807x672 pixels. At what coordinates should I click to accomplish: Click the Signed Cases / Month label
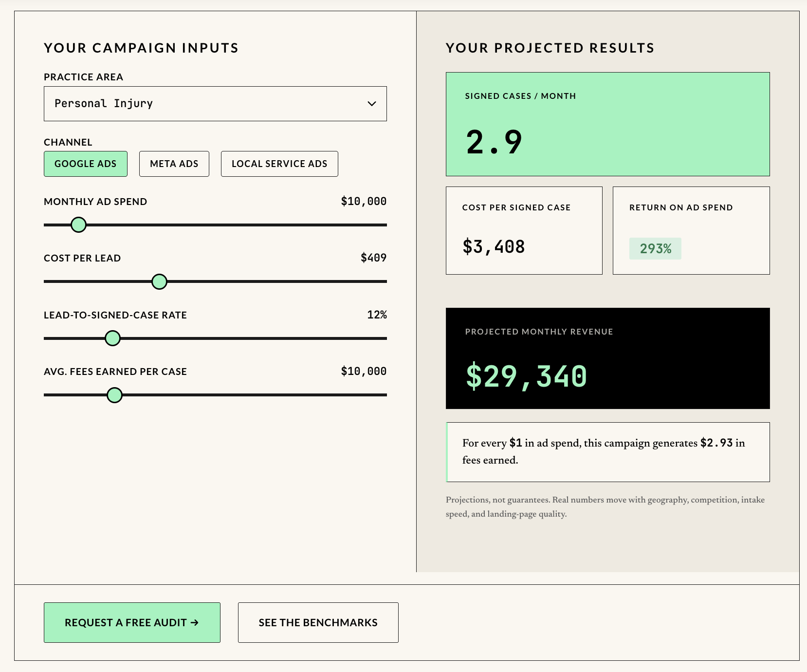pyautogui.click(x=520, y=96)
